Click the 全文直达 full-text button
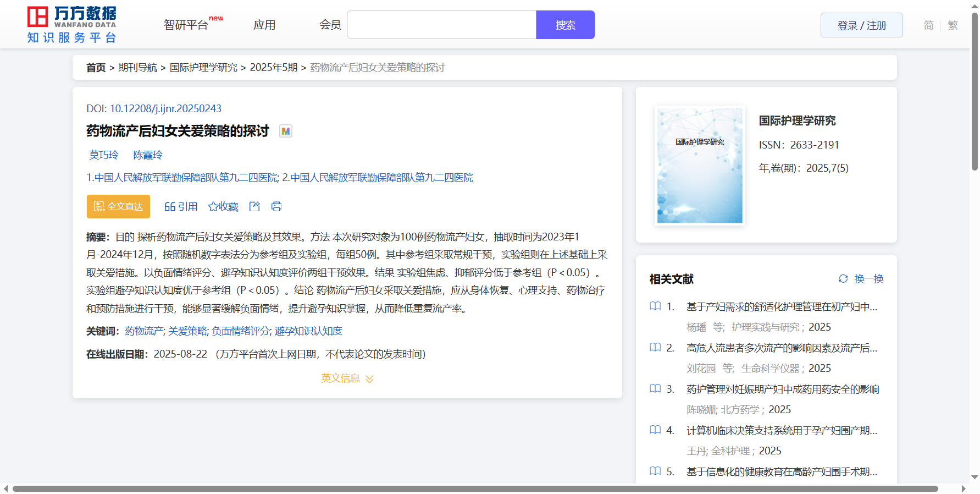The width and height of the screenshot is (980, 494). [x=118, y=207]
